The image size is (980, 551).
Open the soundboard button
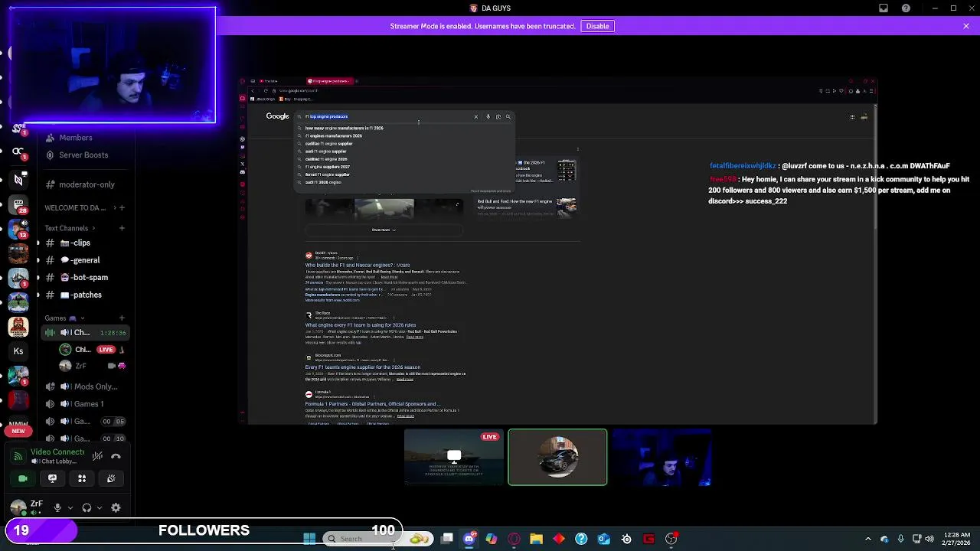click(111, 478)
